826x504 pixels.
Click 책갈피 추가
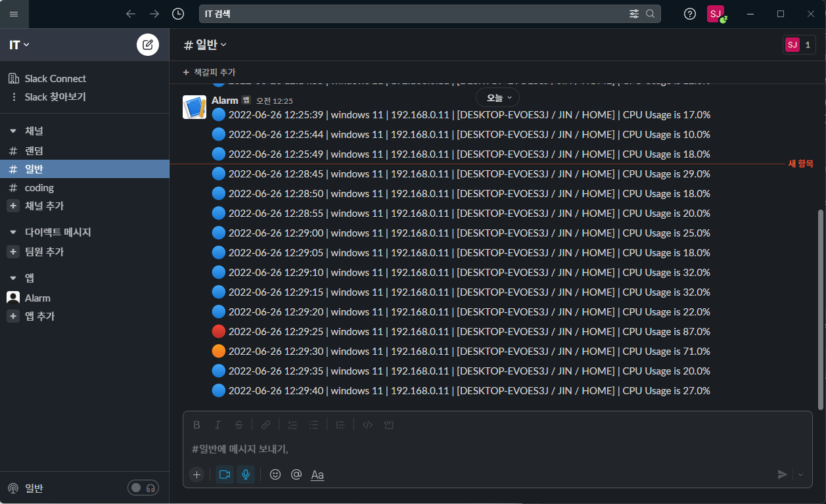(x=209, y=72)
